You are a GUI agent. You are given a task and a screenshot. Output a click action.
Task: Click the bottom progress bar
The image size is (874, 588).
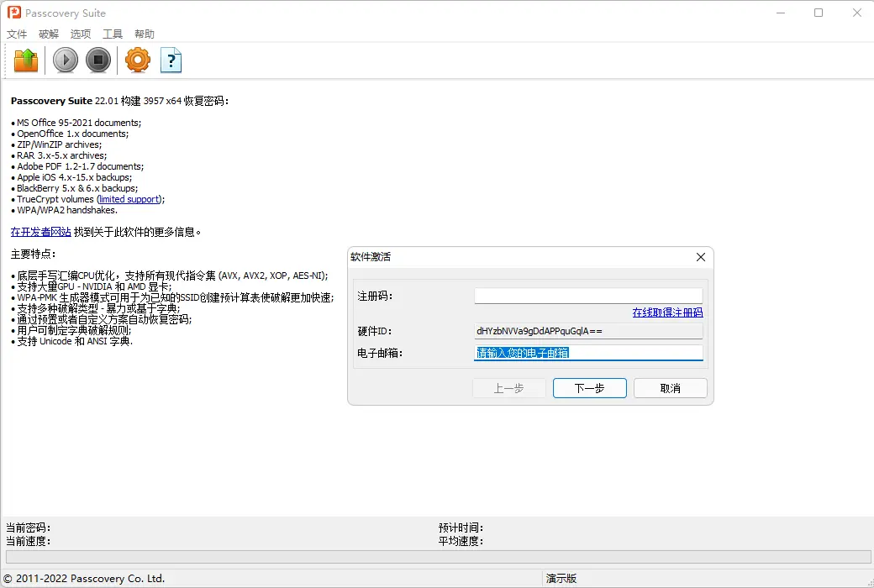(438, 557)
